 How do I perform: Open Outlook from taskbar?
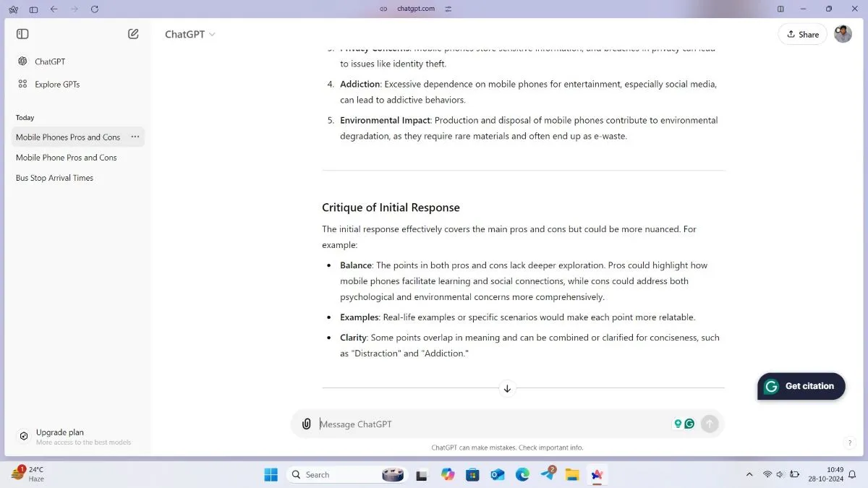click(x=498, y=474)
